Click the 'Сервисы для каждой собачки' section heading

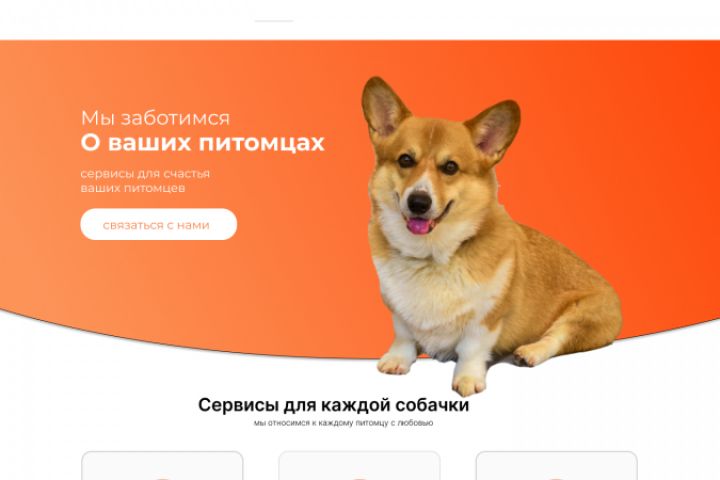333,405
